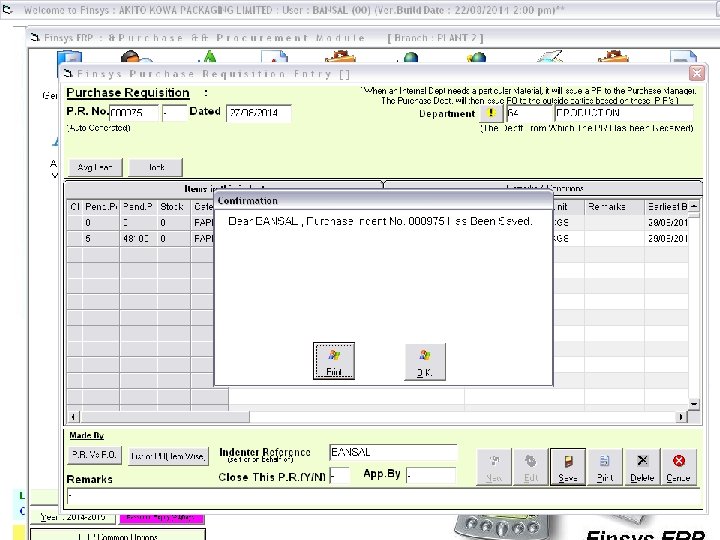The image size is (720, 540).
Task: Click the Save button
Action: [x=568, y=467]
